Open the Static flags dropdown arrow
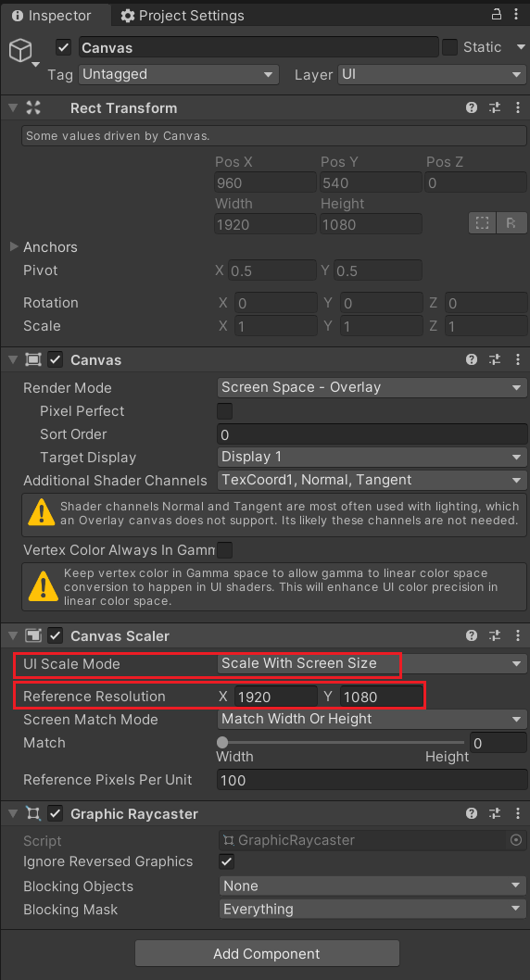Screen dimensions: 530x980 (x=521, y=47)
